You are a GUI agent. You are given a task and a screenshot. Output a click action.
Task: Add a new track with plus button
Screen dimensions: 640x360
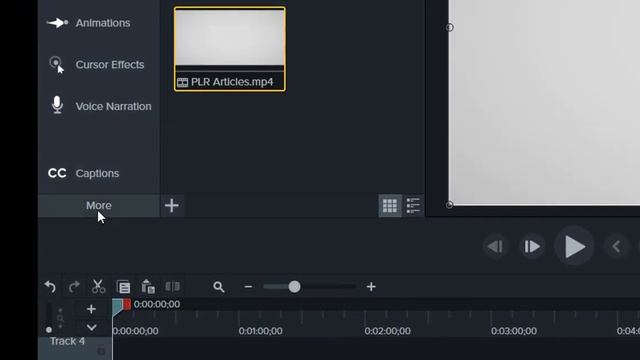pyautogui.click(x=91, y=309)
